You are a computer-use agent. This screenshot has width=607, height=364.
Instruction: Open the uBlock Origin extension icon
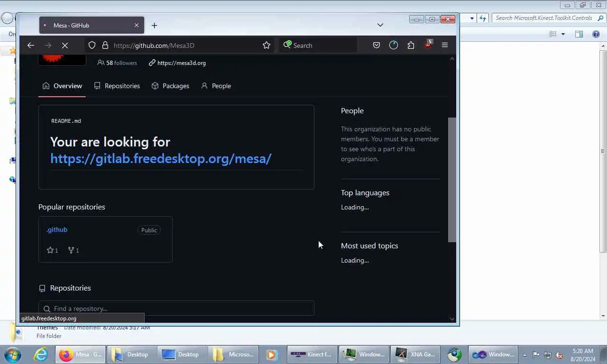428,45
